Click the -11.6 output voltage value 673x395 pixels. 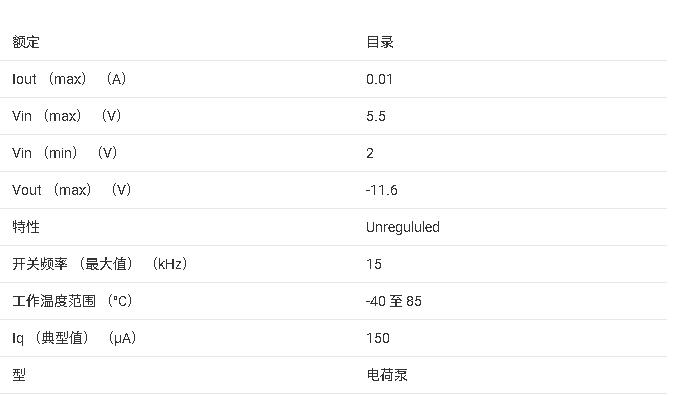coord(382,190)
